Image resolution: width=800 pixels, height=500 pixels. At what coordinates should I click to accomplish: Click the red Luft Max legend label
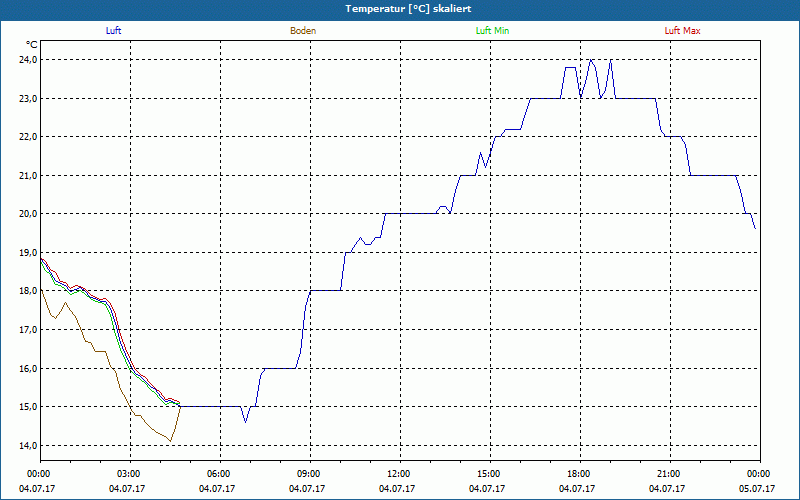pos(682,31)
